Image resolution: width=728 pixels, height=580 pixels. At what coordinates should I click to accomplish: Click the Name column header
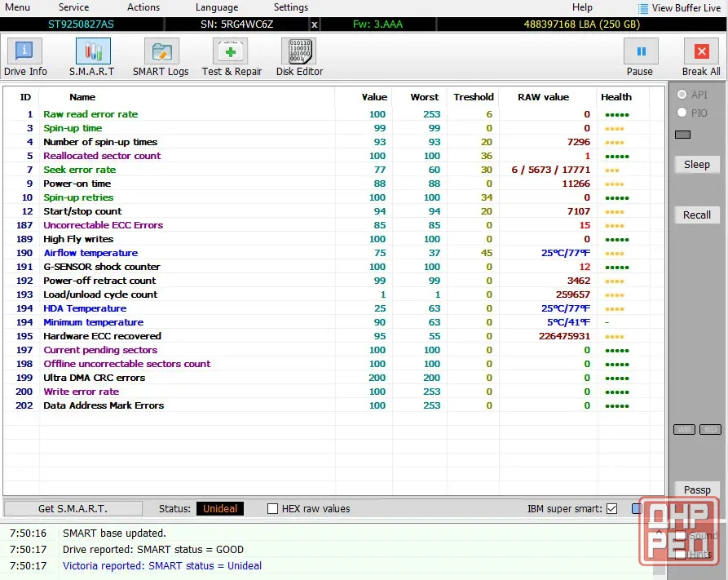click(82, 97)
